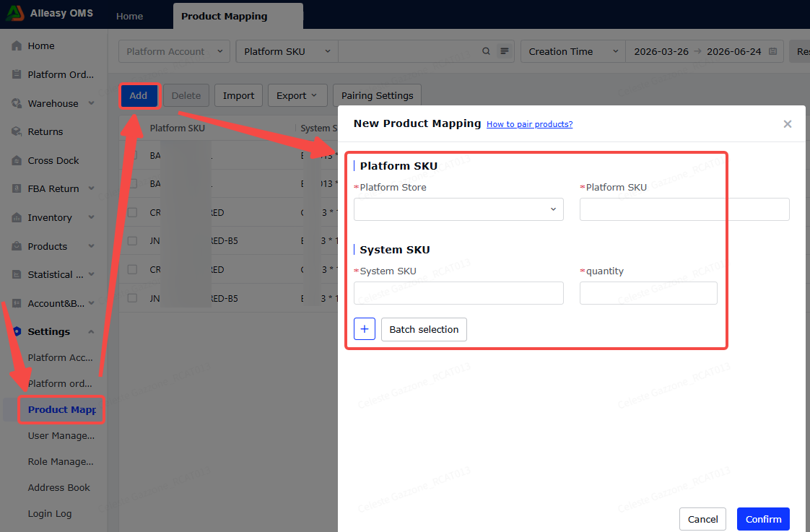Image resolution: width=810 pixels, height=532 pixels.
Task: Click the search magnifier icon
Action: tap(486, 51)
